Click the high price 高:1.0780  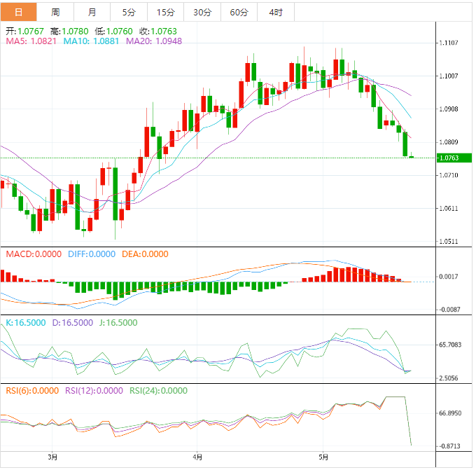coord(69,32)
